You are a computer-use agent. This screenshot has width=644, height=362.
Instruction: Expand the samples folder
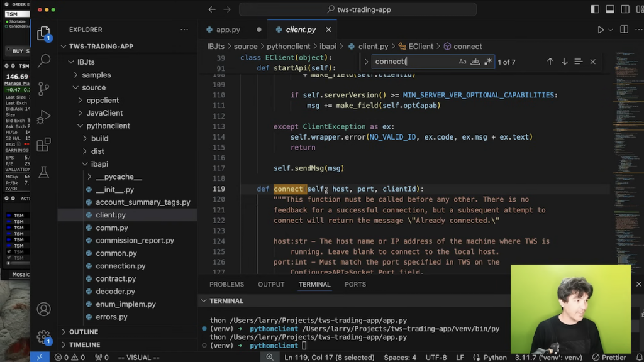[x=96, y=75]
